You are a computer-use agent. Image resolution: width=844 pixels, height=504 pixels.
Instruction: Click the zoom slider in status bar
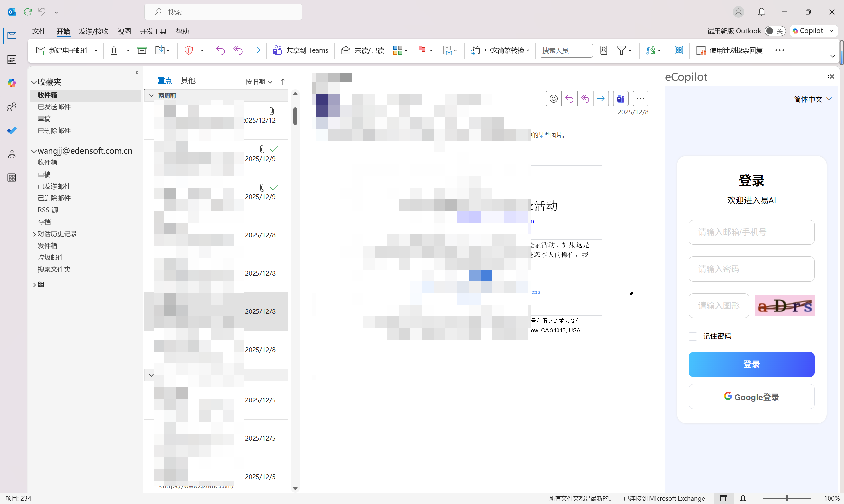coord(787,498)
